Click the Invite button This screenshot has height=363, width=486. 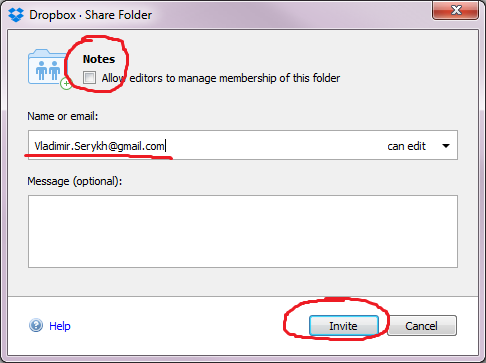pos(344,326)
